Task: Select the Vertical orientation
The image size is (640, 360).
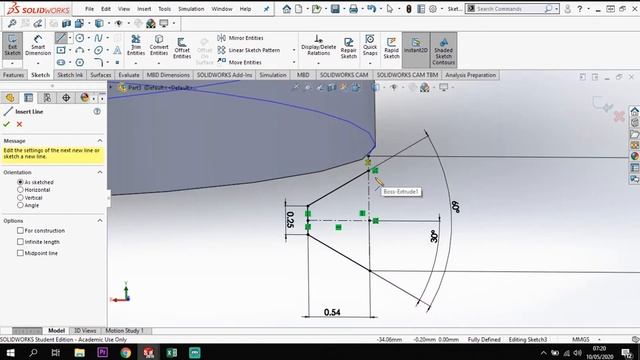Action: [x=20, y=198]
